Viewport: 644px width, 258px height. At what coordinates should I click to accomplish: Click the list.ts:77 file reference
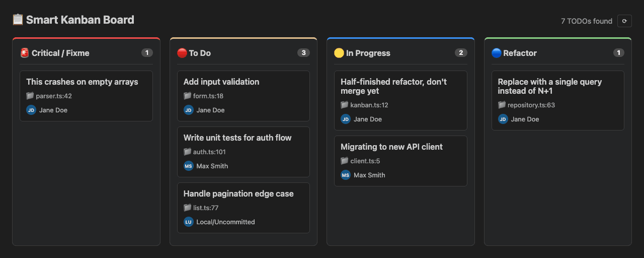[x=206, y=208]
